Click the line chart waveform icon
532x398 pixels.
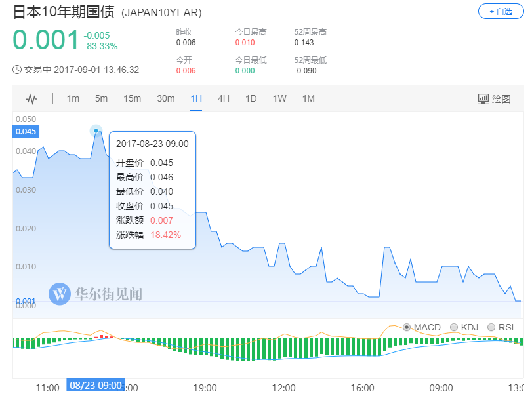(x=31, y=99)
